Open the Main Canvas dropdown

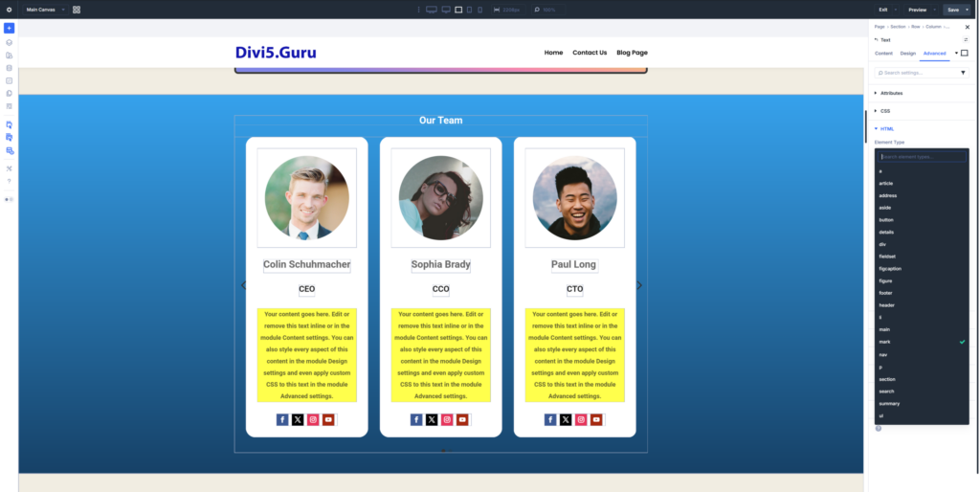pyautogui.click(x=44, y=10)
